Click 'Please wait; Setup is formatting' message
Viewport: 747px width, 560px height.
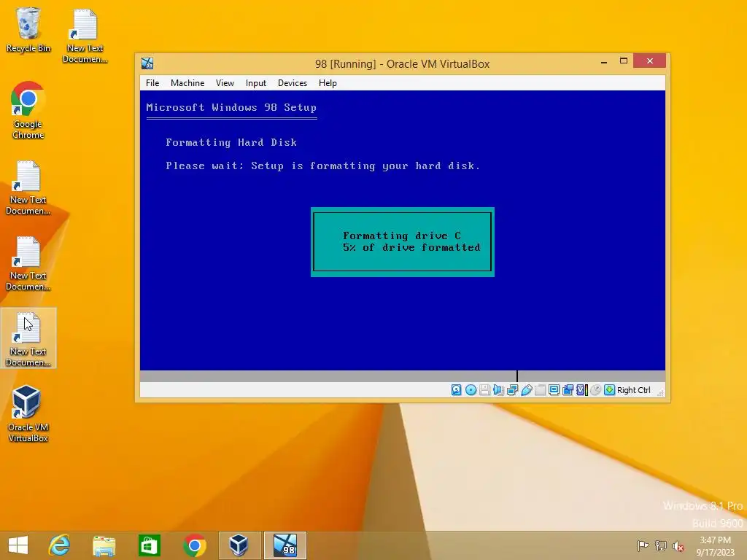point(322,166)
